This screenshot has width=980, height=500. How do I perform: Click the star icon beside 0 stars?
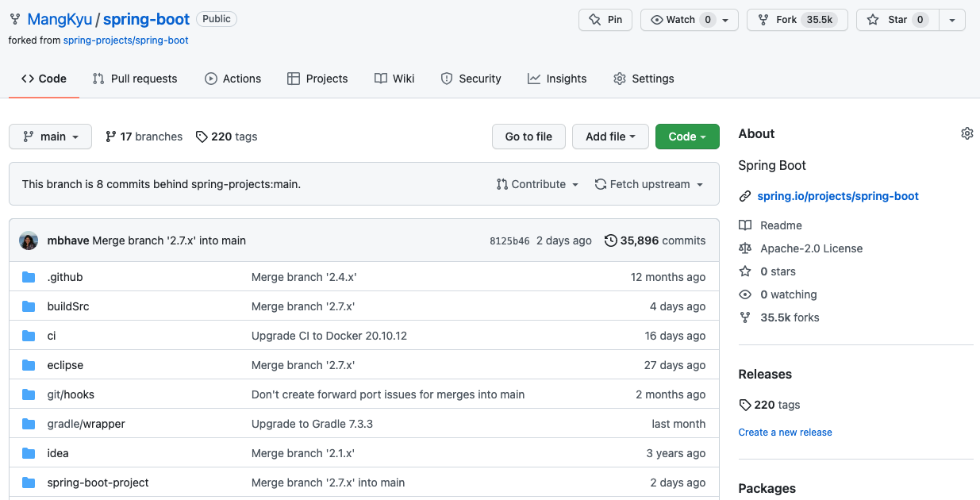[x=744, y=271]
